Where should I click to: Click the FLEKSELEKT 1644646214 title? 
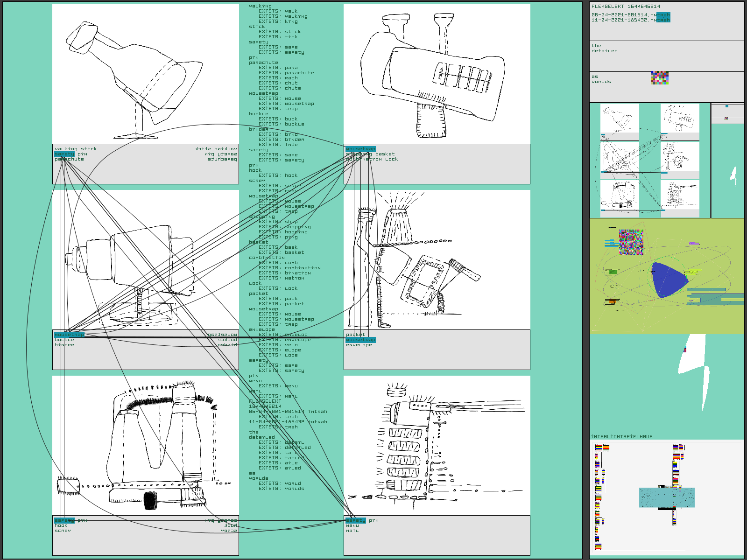[x=626, y=7]
